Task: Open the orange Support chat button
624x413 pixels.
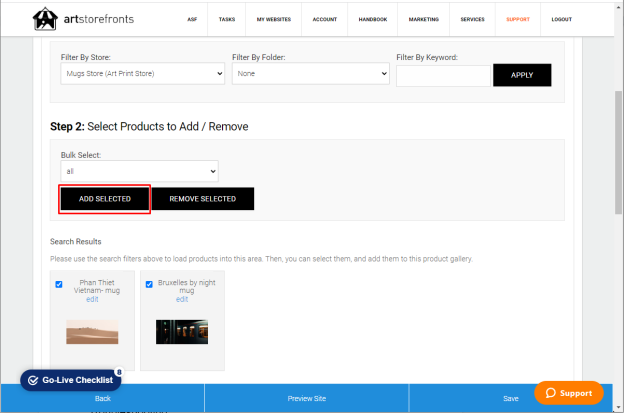Action: coord(569,393)
